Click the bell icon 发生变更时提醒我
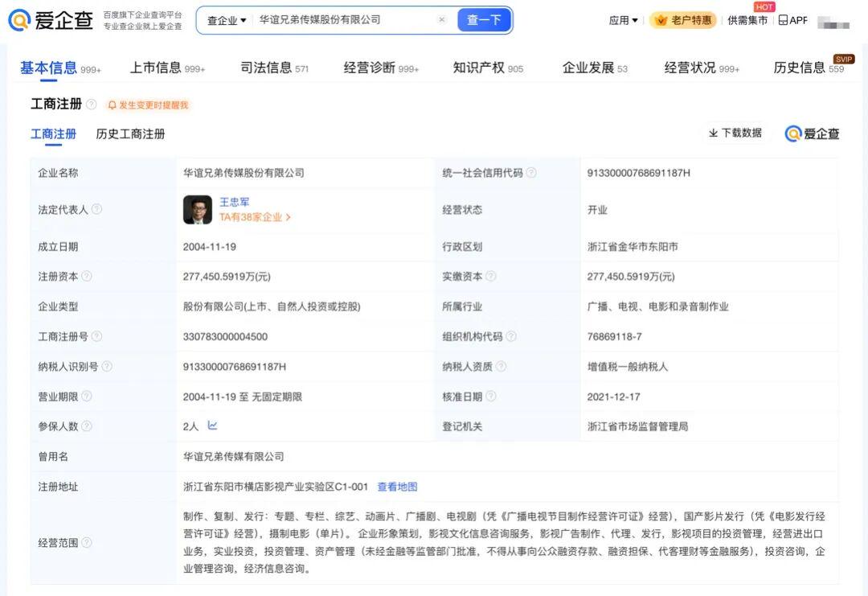 113,105
